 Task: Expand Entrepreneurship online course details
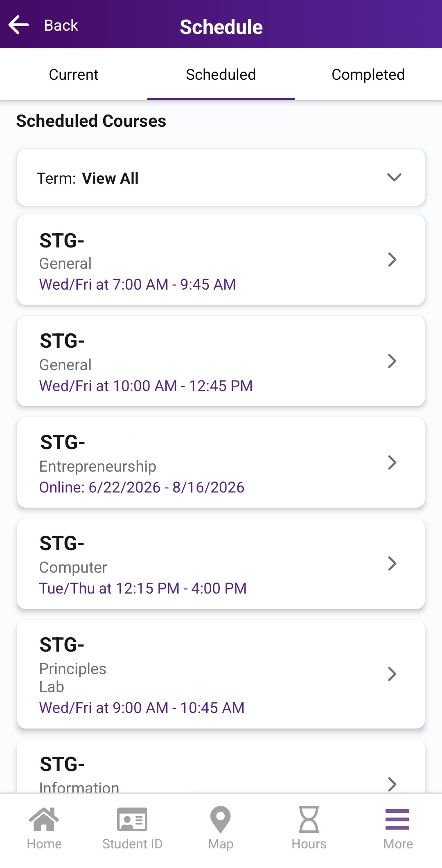(392, 463)
